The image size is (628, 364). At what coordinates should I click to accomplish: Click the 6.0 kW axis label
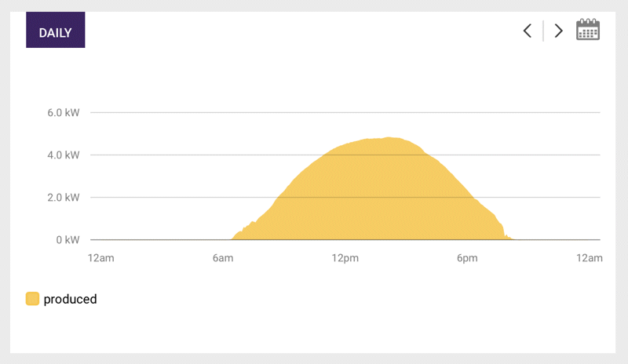(64, 112)
